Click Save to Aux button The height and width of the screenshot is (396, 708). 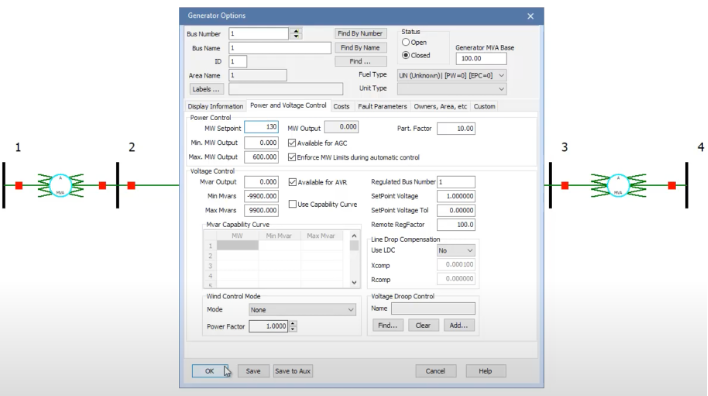point(293,371)
